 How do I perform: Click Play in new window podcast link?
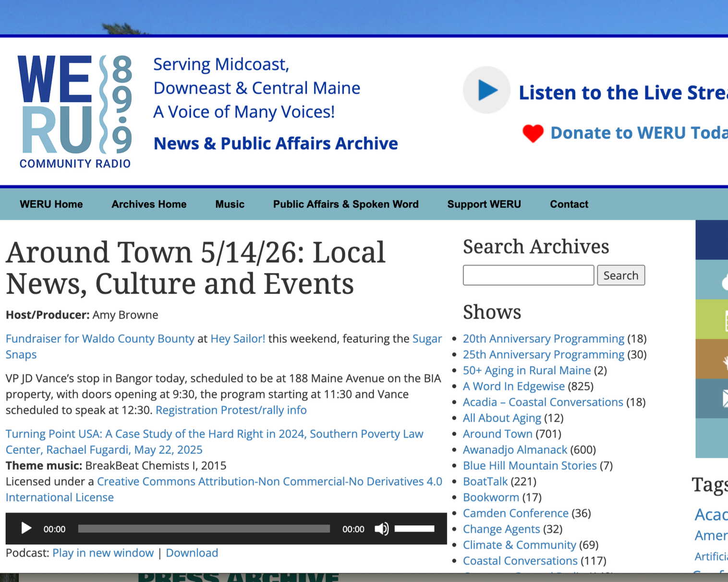click(x=103, y=553)
